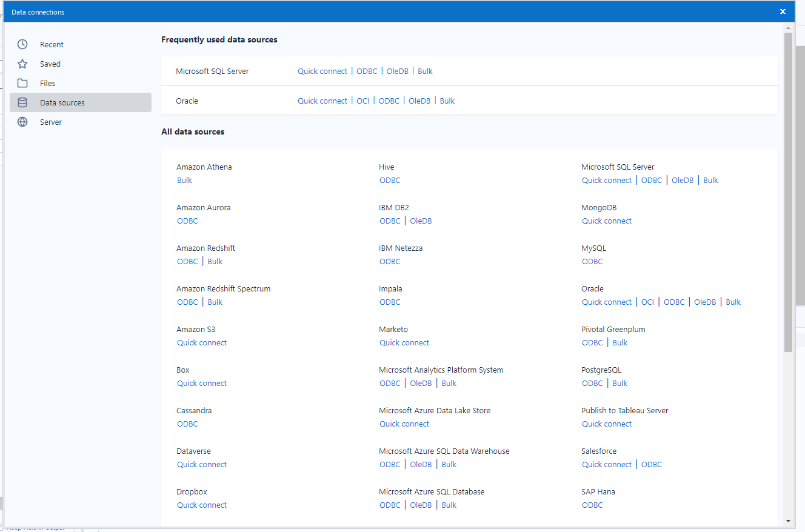Open the Server globe icon
The width and height of the screenshot is (805, 532).
click(x=22, y=121)
